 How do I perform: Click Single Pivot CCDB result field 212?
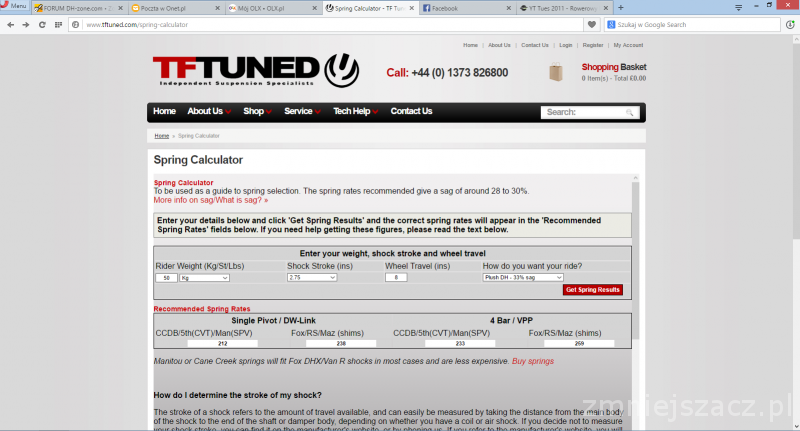[x=222, y=344]
